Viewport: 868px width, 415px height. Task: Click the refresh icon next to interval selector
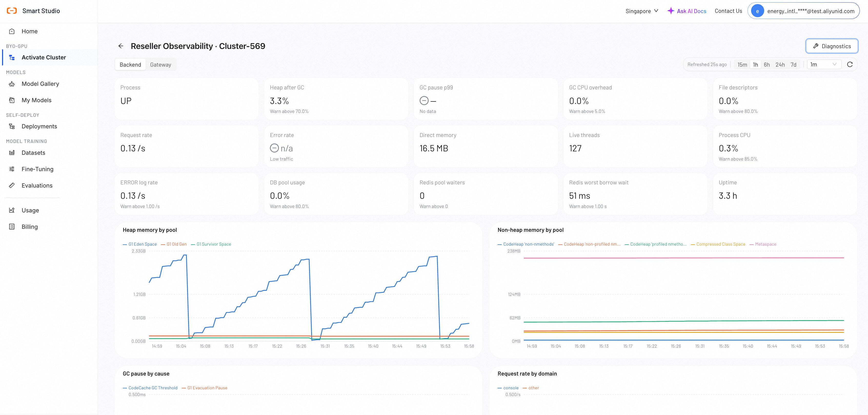(850, 64)
